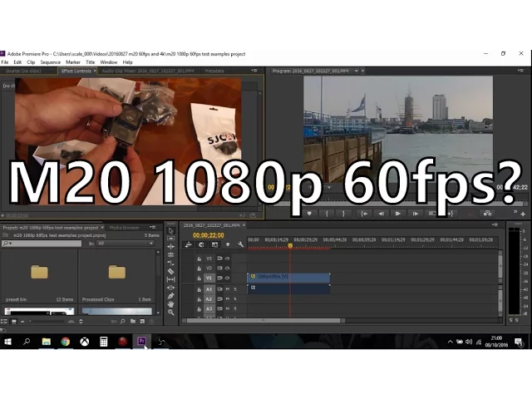Select the Track Select tool
Viewport: 532px width, 399px height.
point(170,239)
